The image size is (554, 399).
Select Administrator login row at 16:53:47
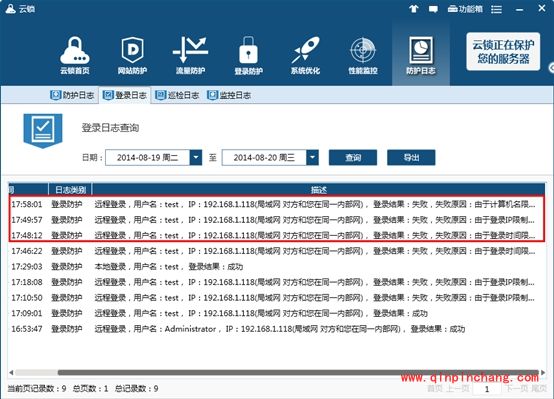click(x=276, y=329)
